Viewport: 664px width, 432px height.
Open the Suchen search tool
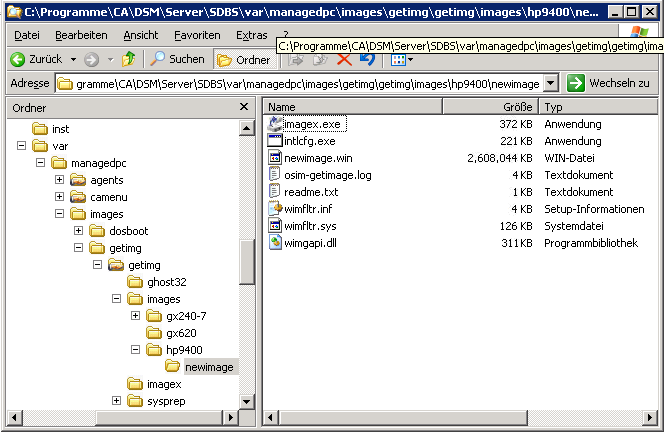[177, 59]
